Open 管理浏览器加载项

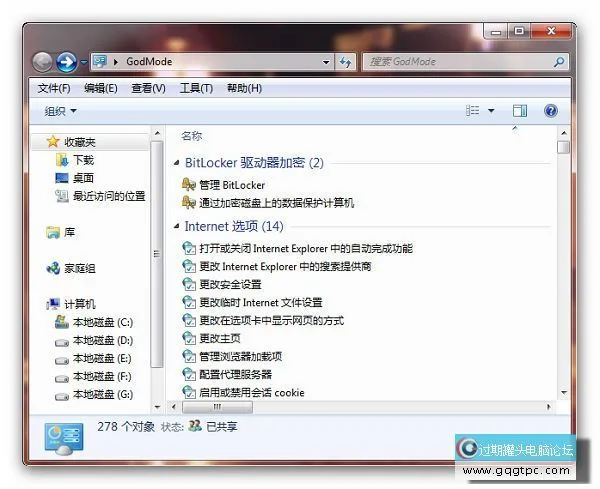click(241, 357)
